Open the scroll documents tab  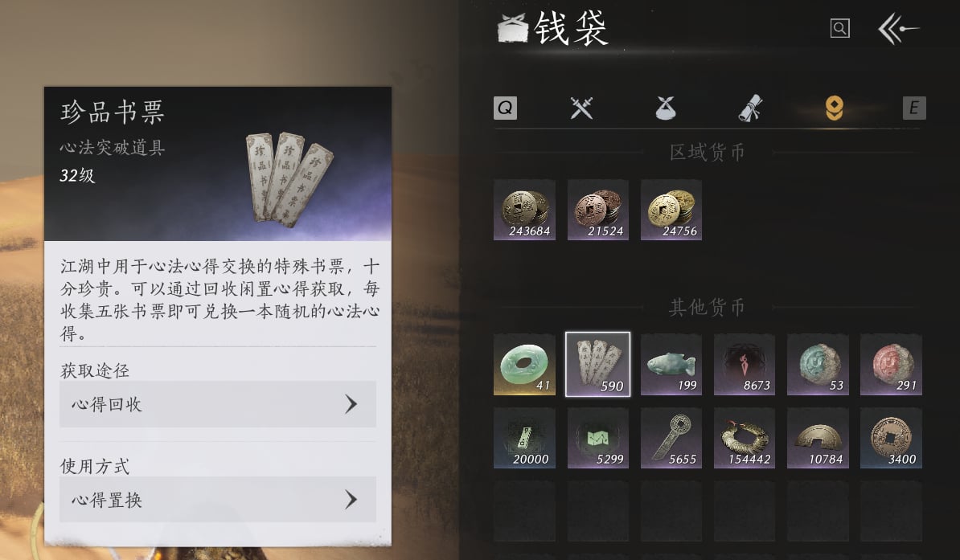pyautogui.click(x=749, y=108)
